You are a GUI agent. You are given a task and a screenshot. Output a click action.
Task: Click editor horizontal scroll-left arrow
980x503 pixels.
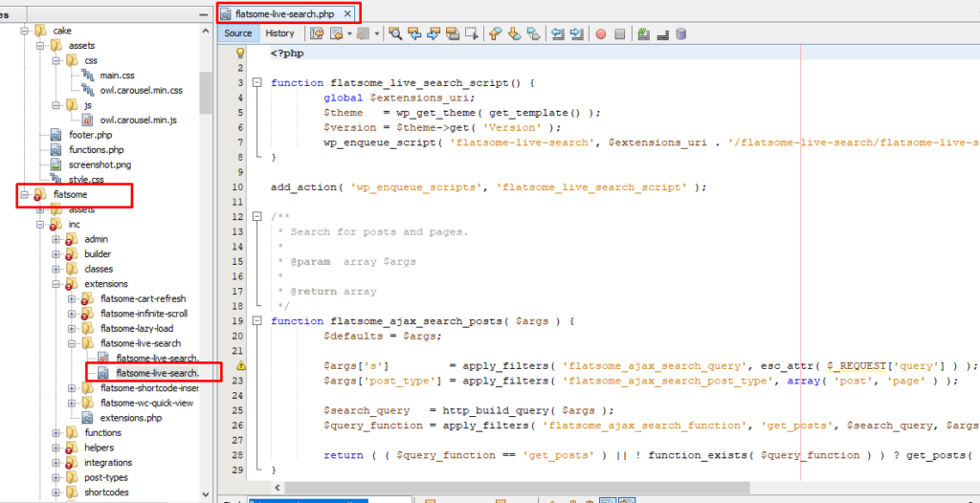[278, 488]
